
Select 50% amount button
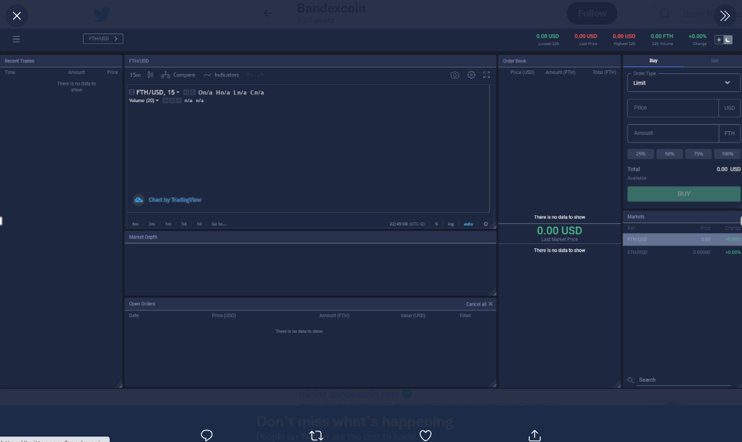click(669, 154)
